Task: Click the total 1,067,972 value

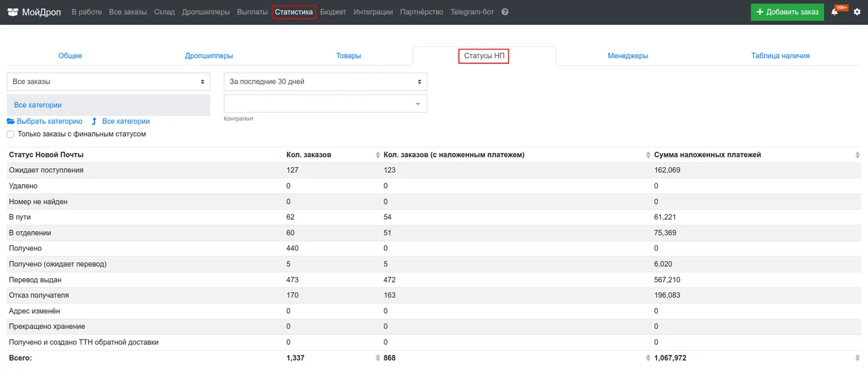Action: [x=670, y=359]
